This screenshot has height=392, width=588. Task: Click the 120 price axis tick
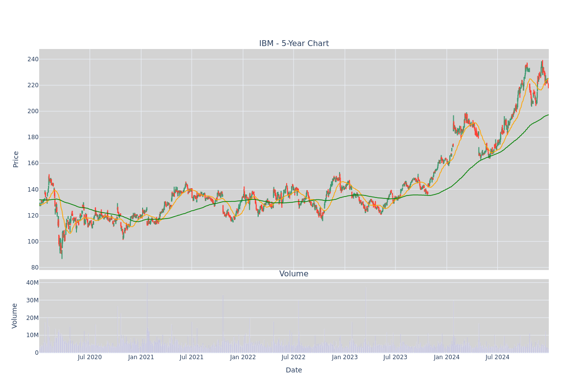tap(33, 216)
